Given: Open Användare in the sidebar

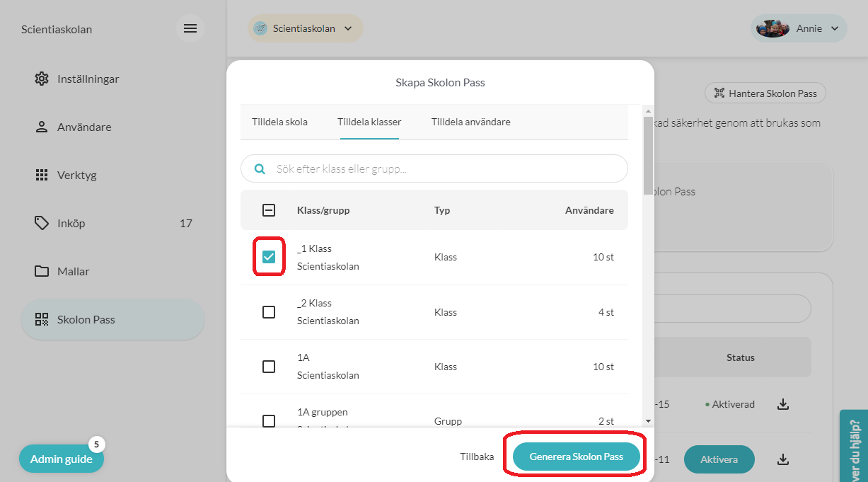Looking at the screenshot, I should (x=112, y=127).
